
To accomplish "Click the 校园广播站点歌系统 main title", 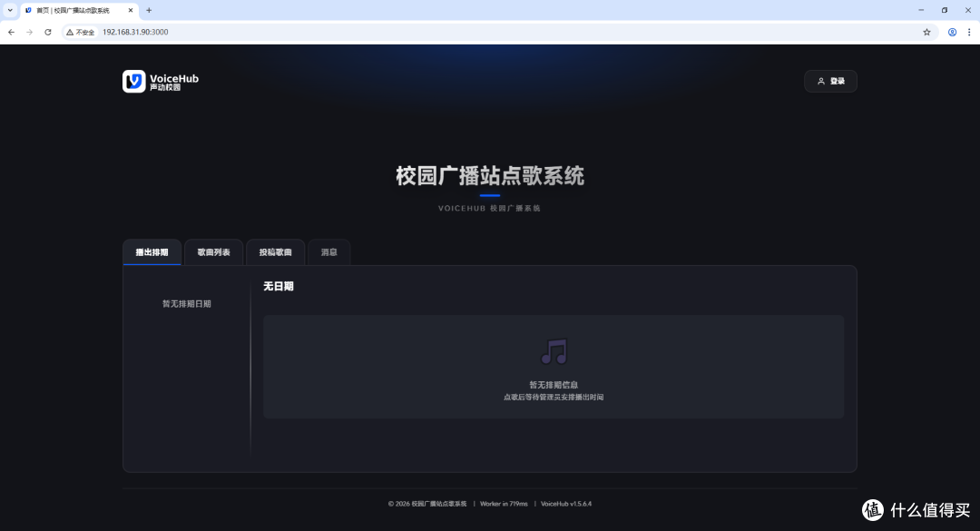I will [490, 176].
